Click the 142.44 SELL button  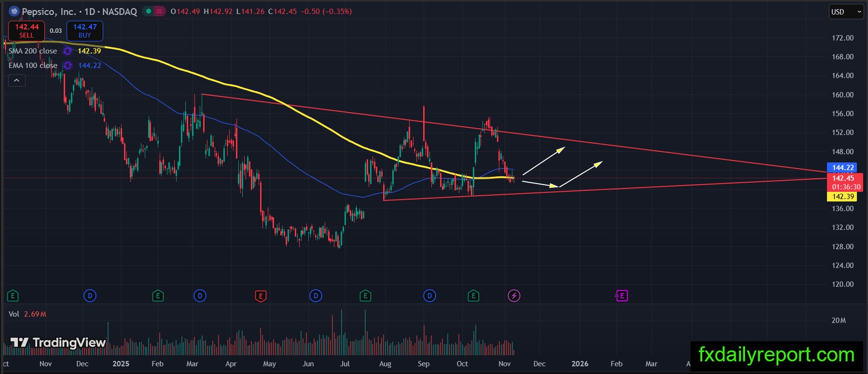(27, 31)
